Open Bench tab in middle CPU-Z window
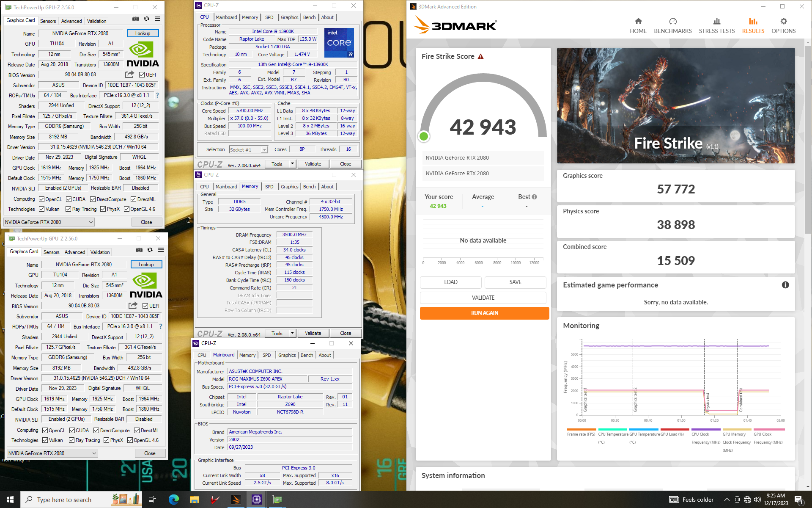This screenshot has height=508, width=812. [310, 187]
